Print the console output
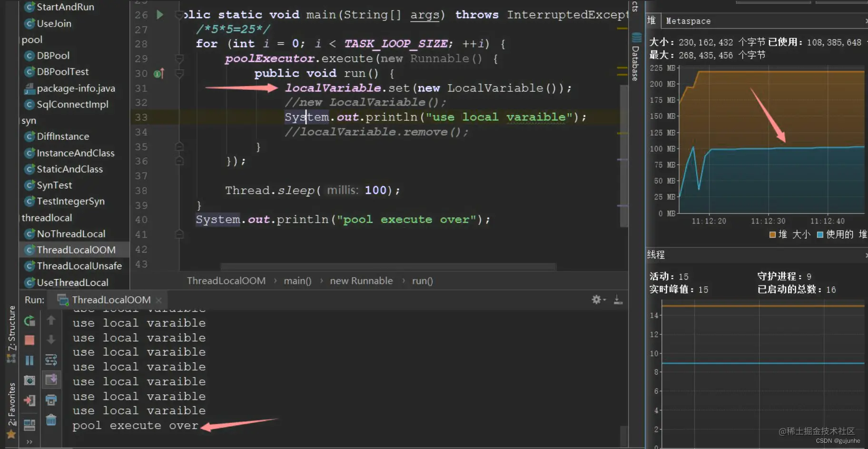The height and width of the screenshot is (449, 868). point(51,400)
